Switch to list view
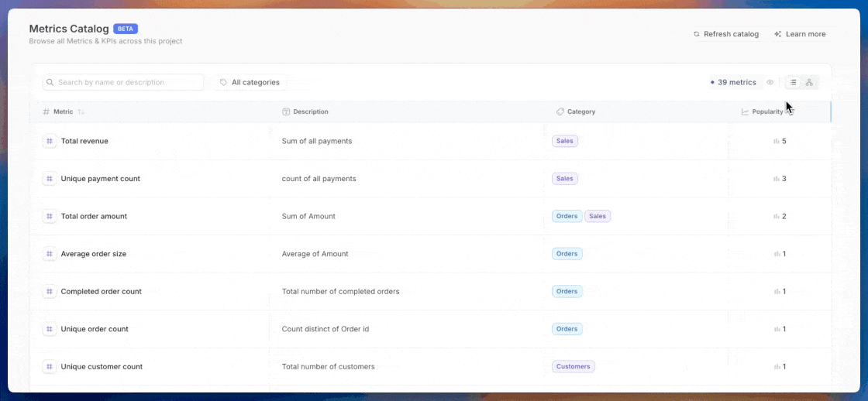Screen dimensions: 868x401 (793, 82)
